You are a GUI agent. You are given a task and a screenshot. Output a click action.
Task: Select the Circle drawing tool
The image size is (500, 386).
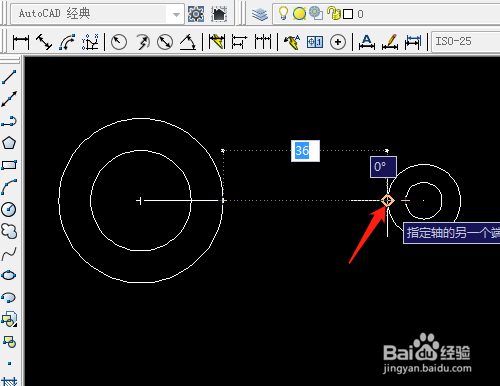9,209
